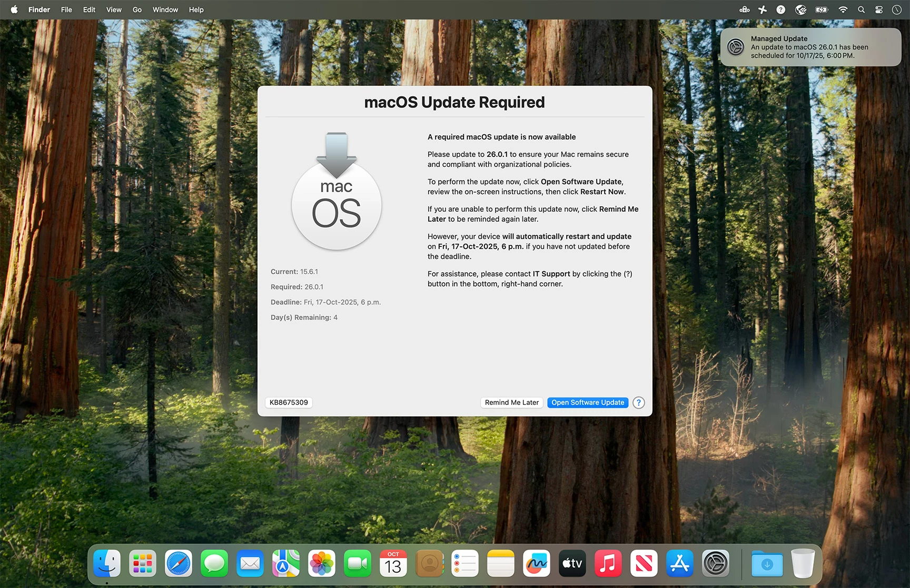Open the View menu
The height and width of the screenshot is (588, 910).
114,9
